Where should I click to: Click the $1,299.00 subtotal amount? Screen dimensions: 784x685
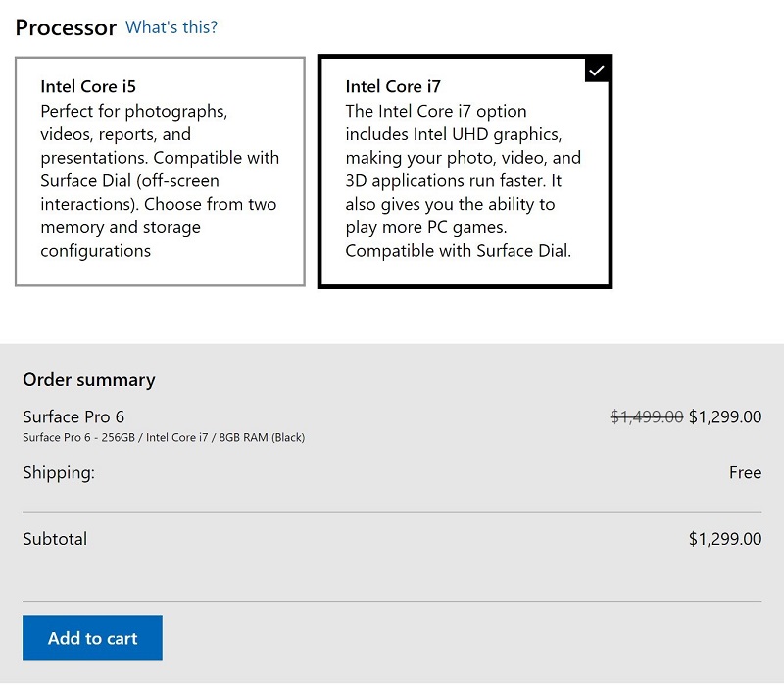(725, 539)
